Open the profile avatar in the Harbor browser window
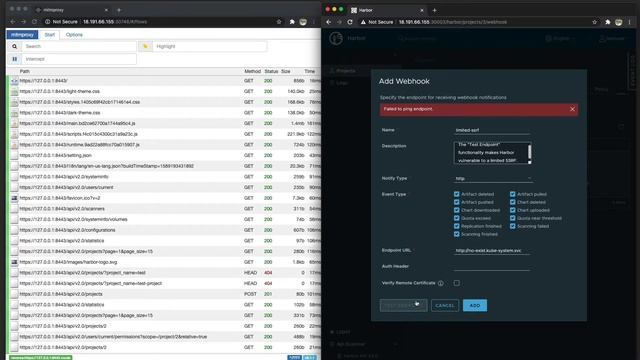640x360 pixels. (x=619, y=22)
